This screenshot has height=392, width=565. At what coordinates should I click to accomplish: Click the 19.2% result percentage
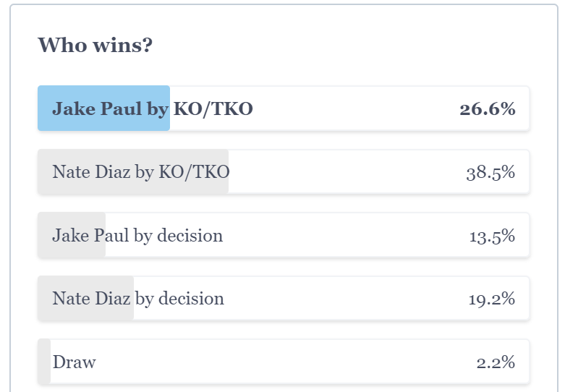click(491, 299)
